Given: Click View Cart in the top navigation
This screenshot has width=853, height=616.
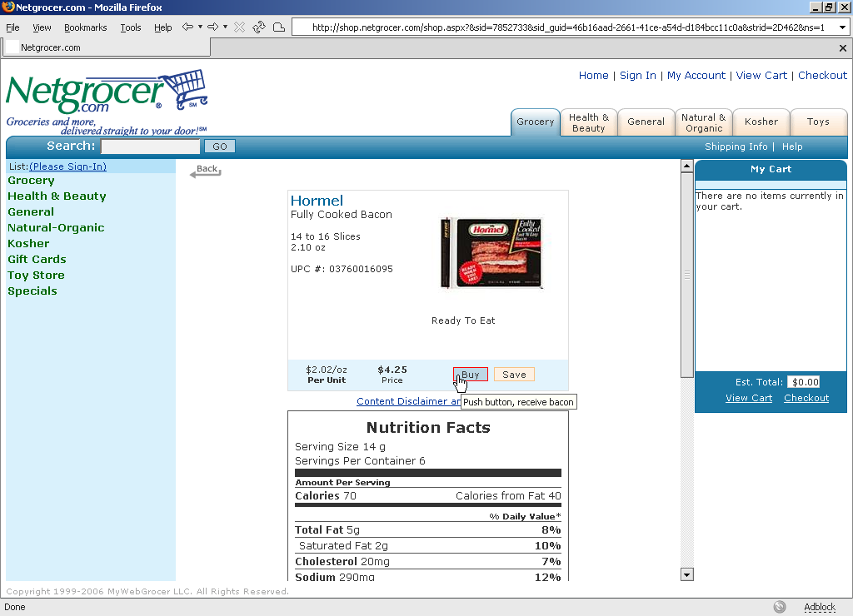Looking at the screenshot, I should pyautogui.click(x=761, y=76).
